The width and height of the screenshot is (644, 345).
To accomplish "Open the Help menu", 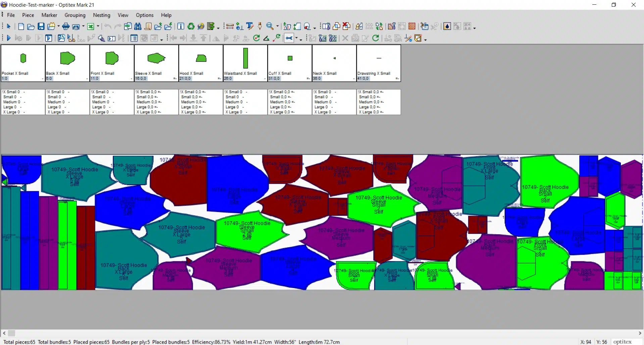I will (166, 15).
